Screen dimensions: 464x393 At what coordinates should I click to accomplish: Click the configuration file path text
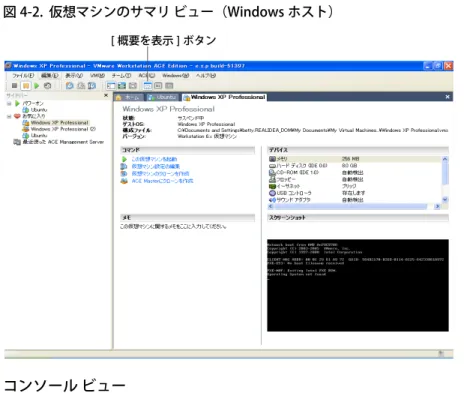pyautogui.click(x=313, y=130)
